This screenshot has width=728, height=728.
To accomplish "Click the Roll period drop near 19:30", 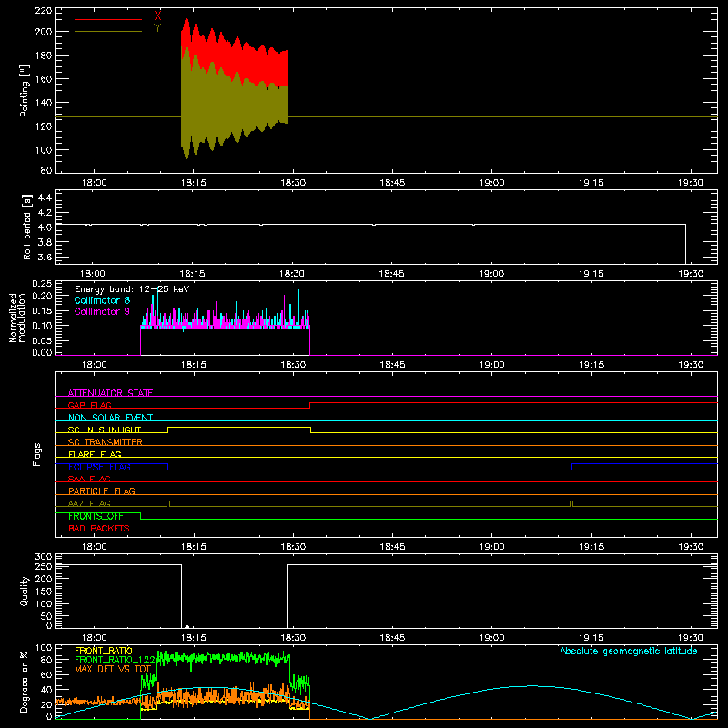I will click(686, 244).
